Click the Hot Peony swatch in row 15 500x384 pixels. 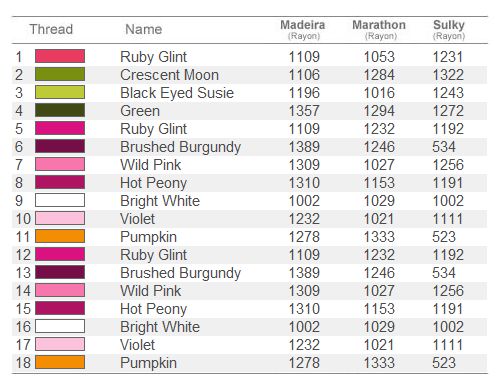(x=60, y=308)
